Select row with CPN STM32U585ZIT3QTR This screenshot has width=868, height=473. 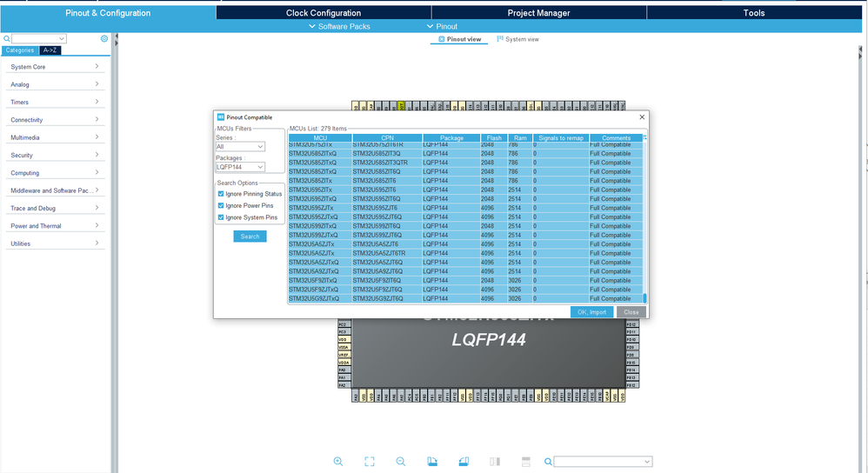tap(465, 163)
